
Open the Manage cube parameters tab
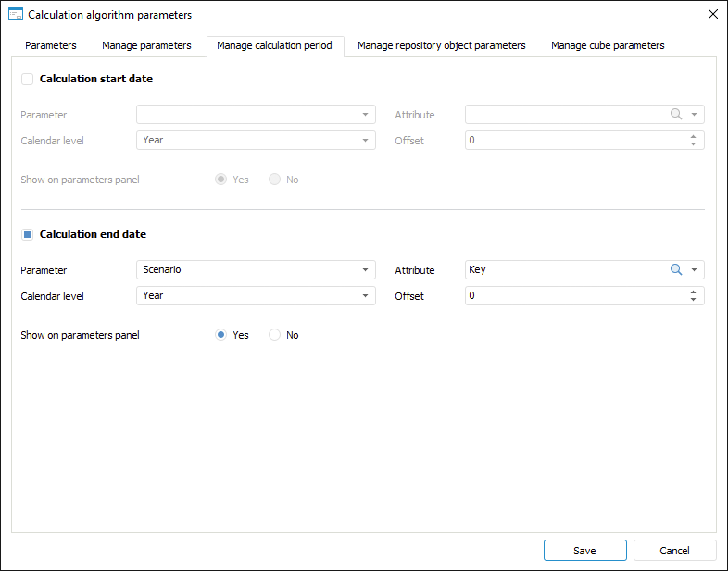[608, 45]
